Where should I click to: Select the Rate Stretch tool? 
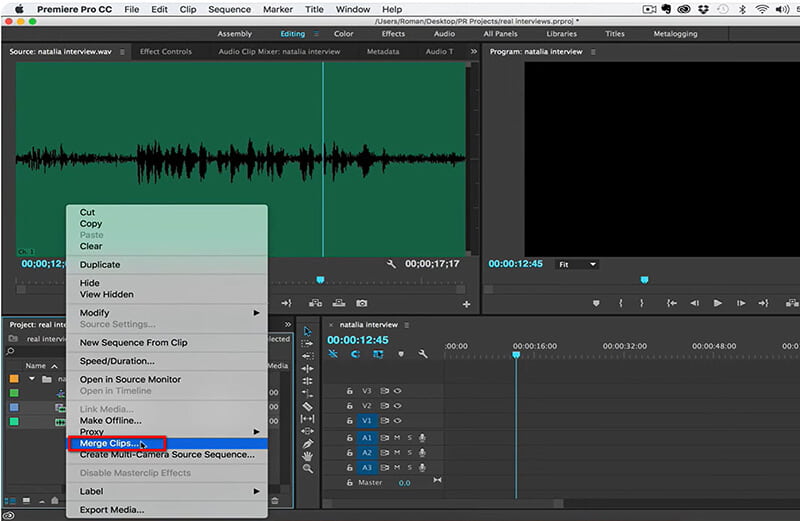[307, 393]
